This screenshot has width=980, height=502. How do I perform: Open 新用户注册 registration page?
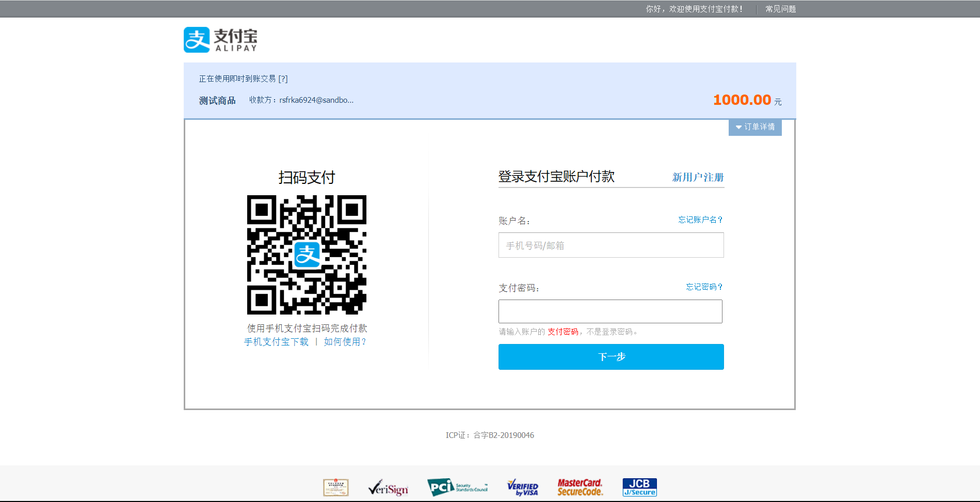click(x=697, y=177)
